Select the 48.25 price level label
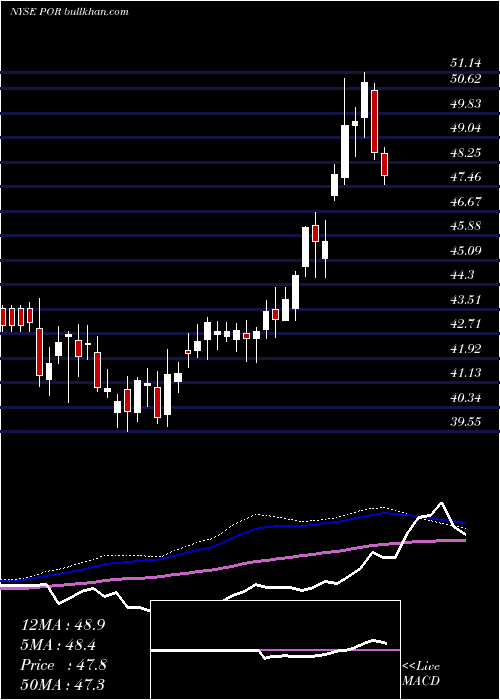The image size is (500, 700). pyautogui.click(x=466, y=153)
